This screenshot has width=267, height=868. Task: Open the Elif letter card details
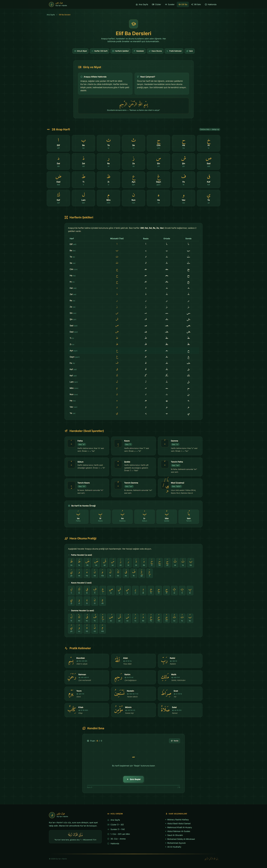pyautogui.click(x=58, y=143)
